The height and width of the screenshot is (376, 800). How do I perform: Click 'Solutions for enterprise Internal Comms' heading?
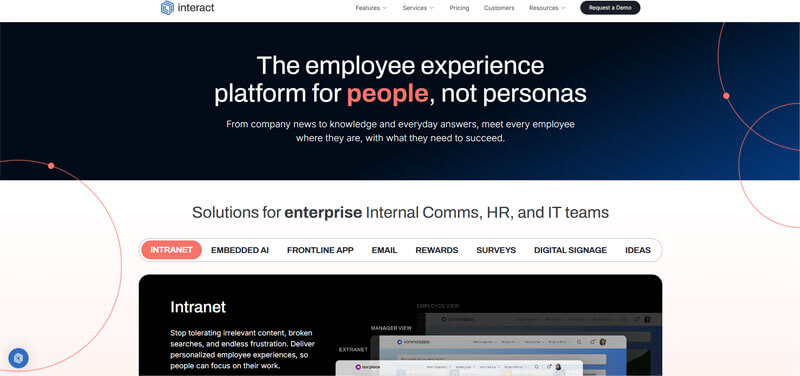click(400, 212)
